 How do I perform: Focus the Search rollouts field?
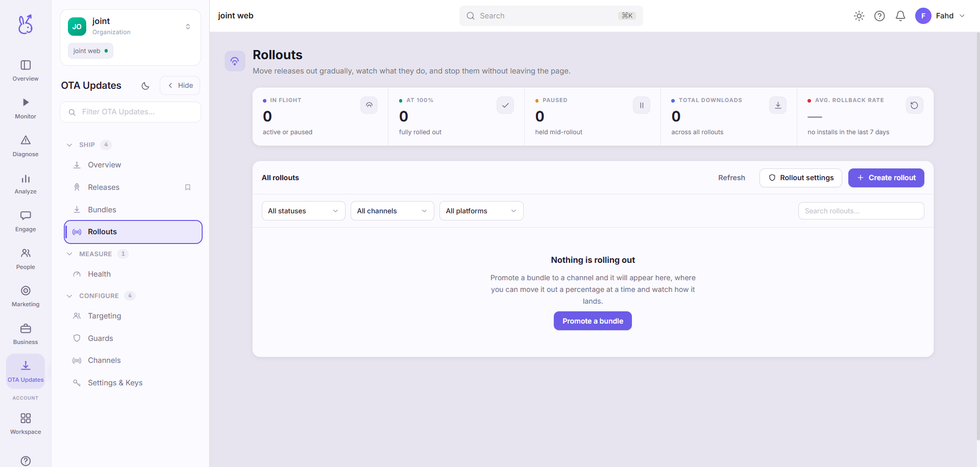861,211
